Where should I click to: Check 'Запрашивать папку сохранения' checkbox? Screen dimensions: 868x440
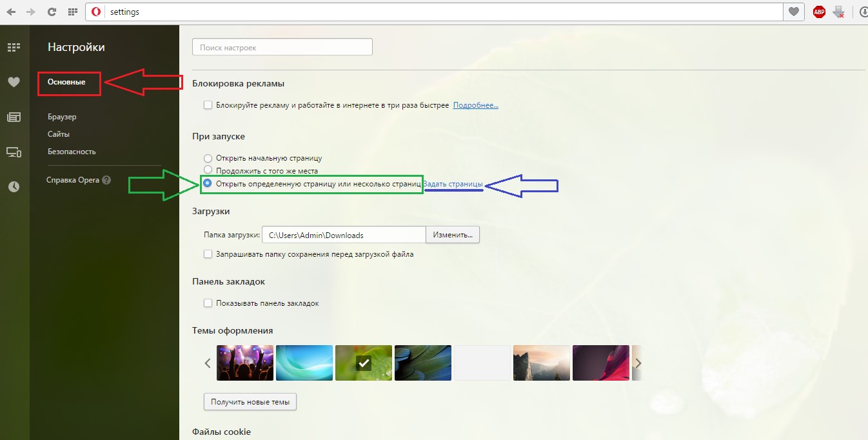(208, 254)
